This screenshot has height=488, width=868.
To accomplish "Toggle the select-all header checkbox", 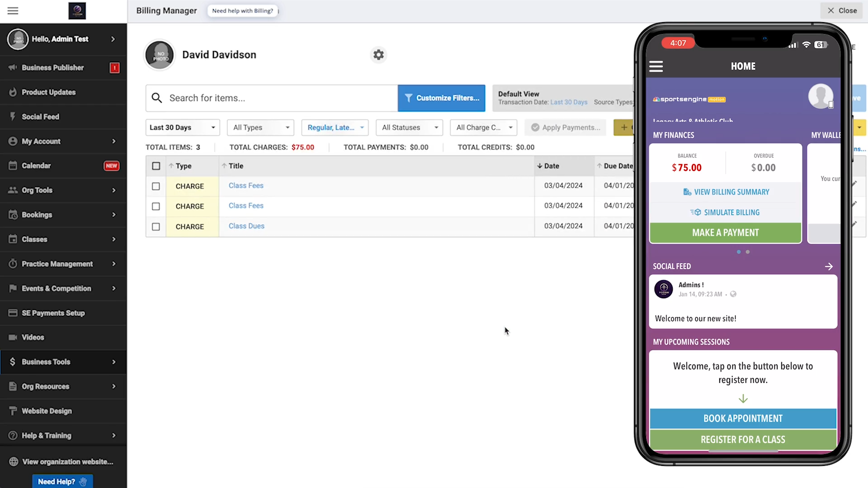I will tap(156, 166).
